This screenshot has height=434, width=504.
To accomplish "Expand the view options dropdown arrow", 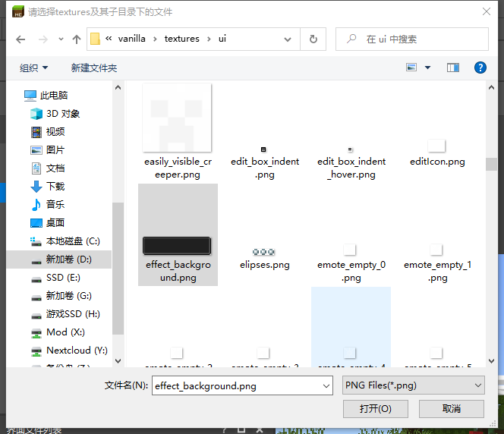I will click(x=427, y=68).
